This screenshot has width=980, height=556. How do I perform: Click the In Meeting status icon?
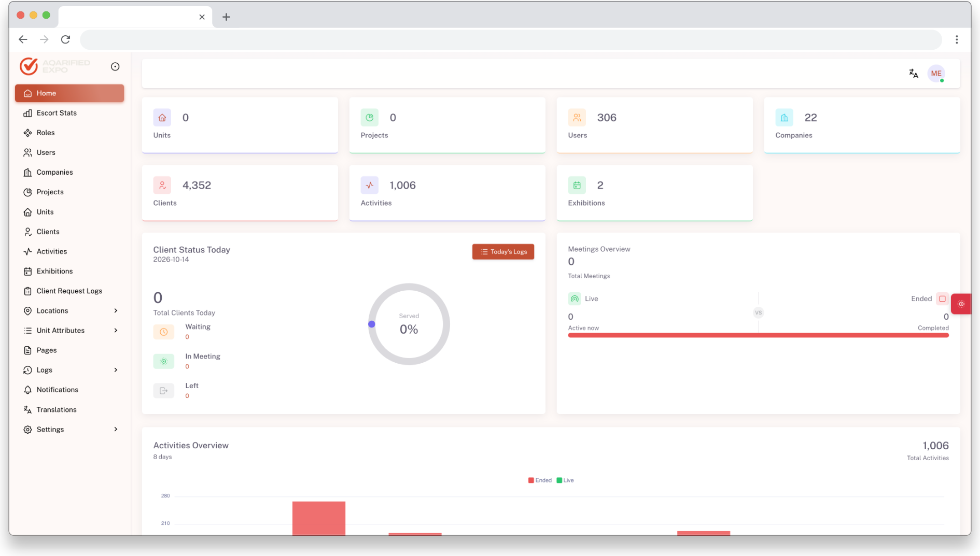[164, 362]
